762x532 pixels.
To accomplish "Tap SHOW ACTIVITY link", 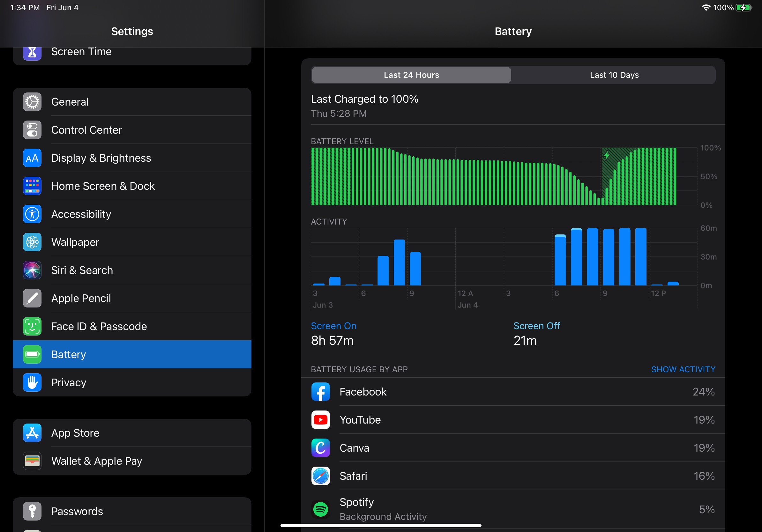I will [683, 369].
